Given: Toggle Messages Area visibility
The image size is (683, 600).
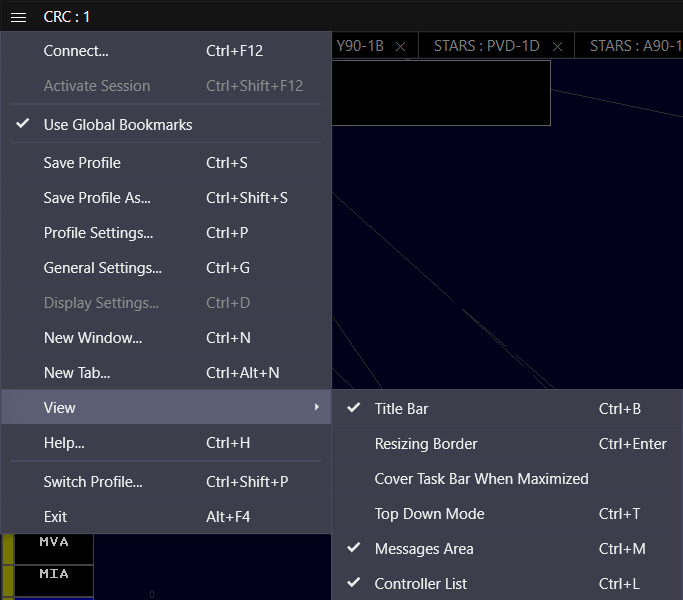Looking at the screenshot, I should click(423, 548).
